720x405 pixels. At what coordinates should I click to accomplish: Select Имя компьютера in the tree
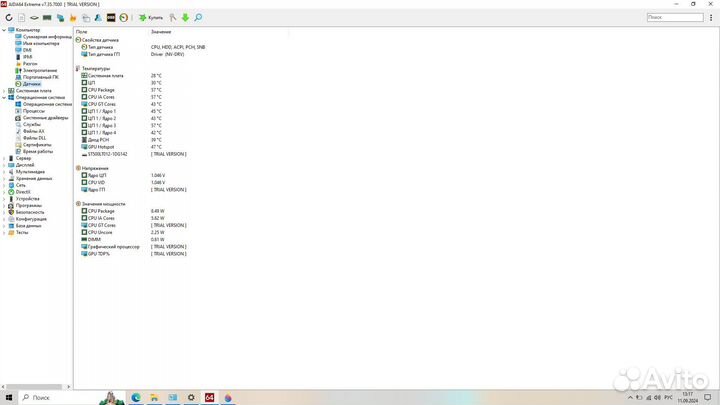pos(41,44)
